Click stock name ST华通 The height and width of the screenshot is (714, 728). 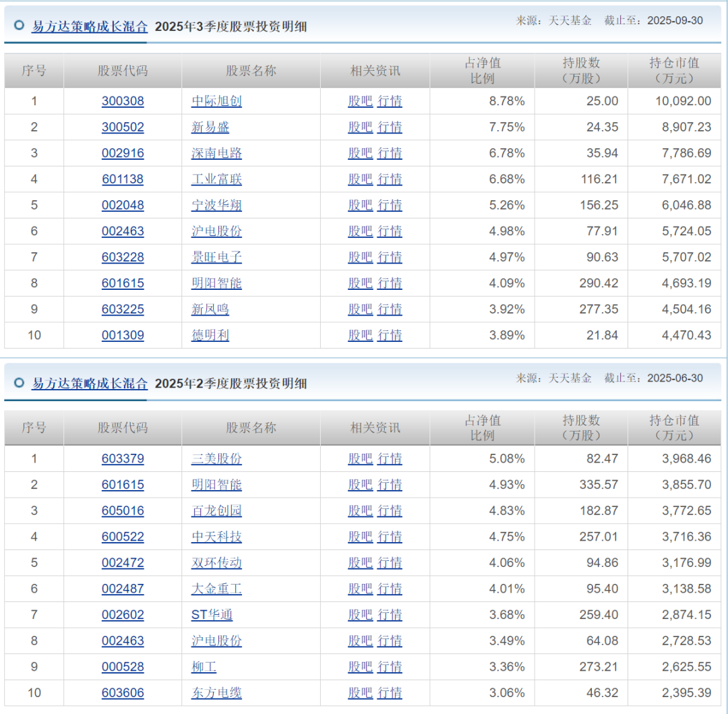click(212, 615)
